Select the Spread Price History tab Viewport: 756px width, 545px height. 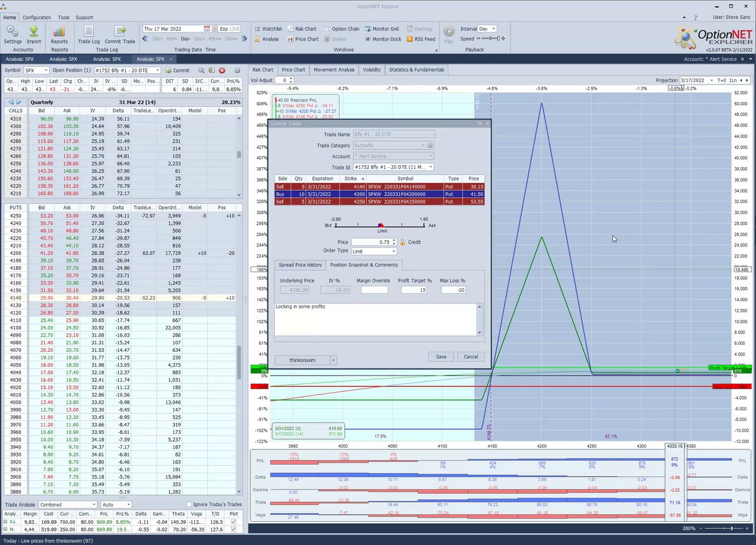pos(301,265)
